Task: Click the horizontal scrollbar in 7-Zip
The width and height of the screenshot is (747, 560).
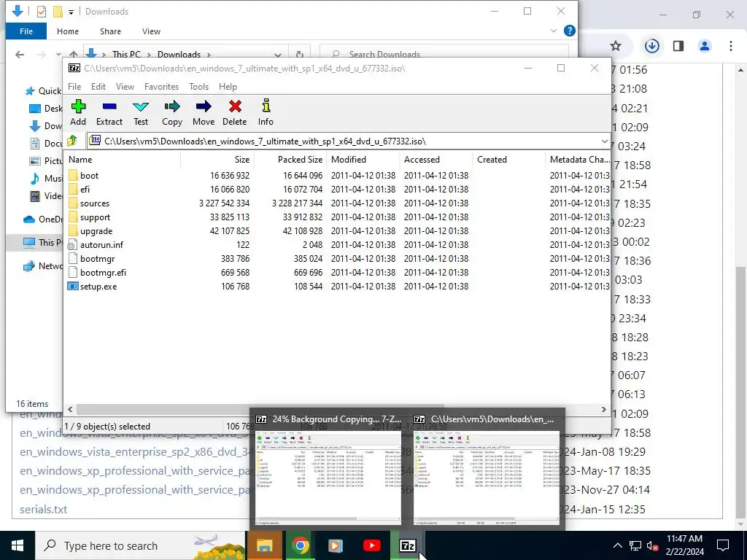Action: [x=260, y=409]
